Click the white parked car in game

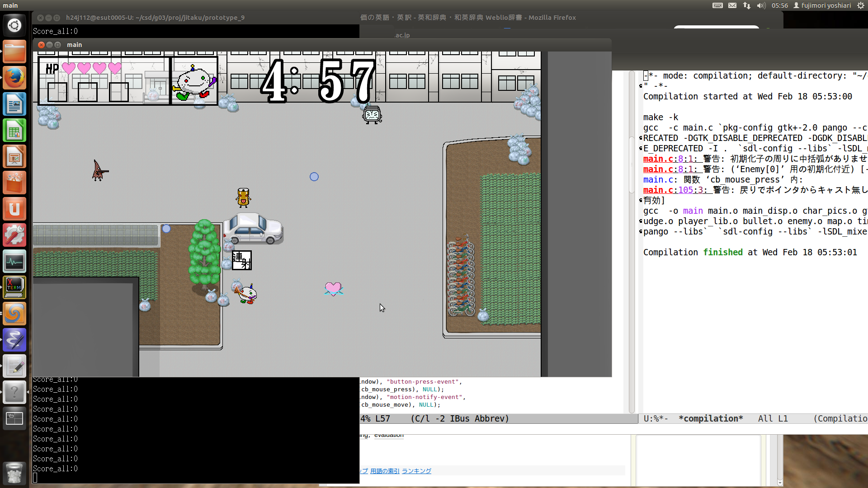point(253,229)
